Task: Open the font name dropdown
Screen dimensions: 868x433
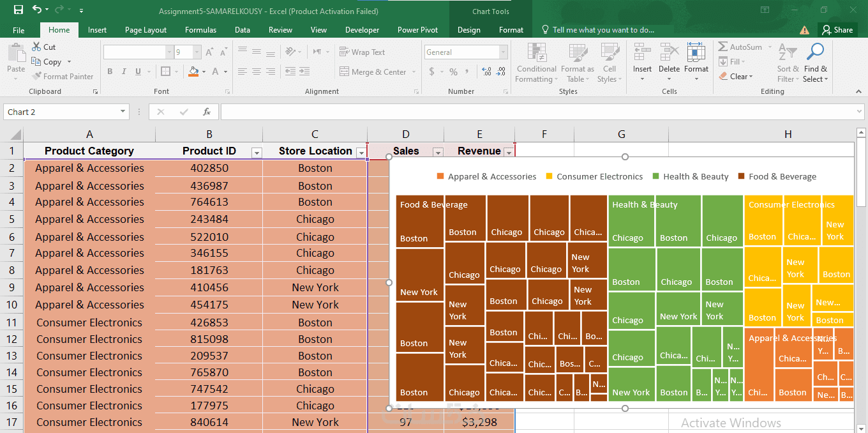Action: tap(169, 52)
